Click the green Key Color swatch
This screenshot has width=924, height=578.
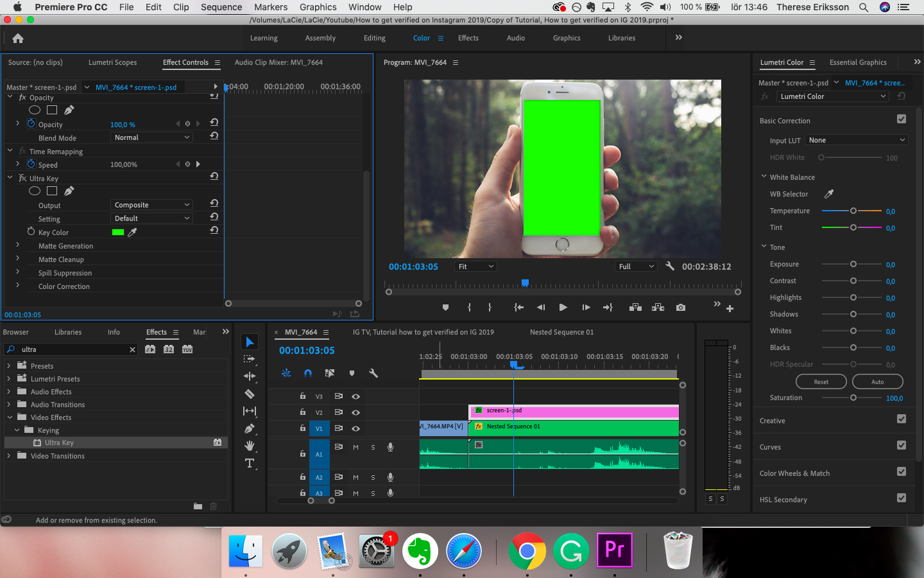pyautogui.click(x=118, y=232)
